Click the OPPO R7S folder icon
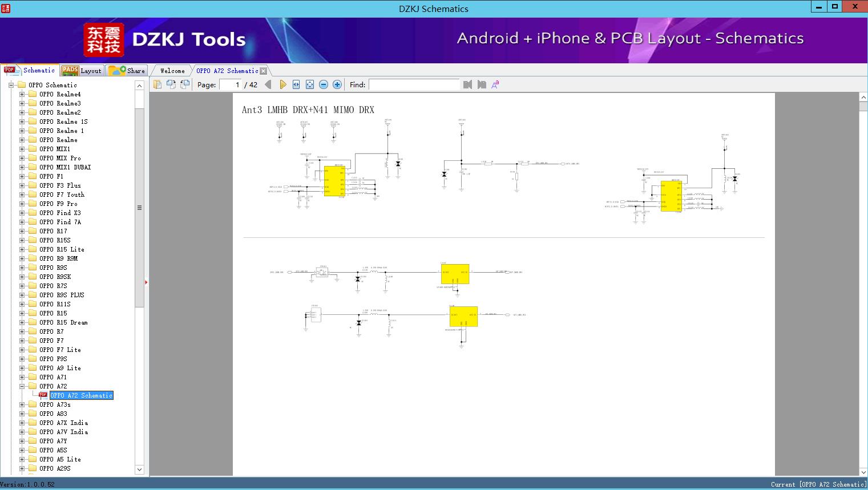Screen dimensions: 868x490 click(x=33, y=286)
